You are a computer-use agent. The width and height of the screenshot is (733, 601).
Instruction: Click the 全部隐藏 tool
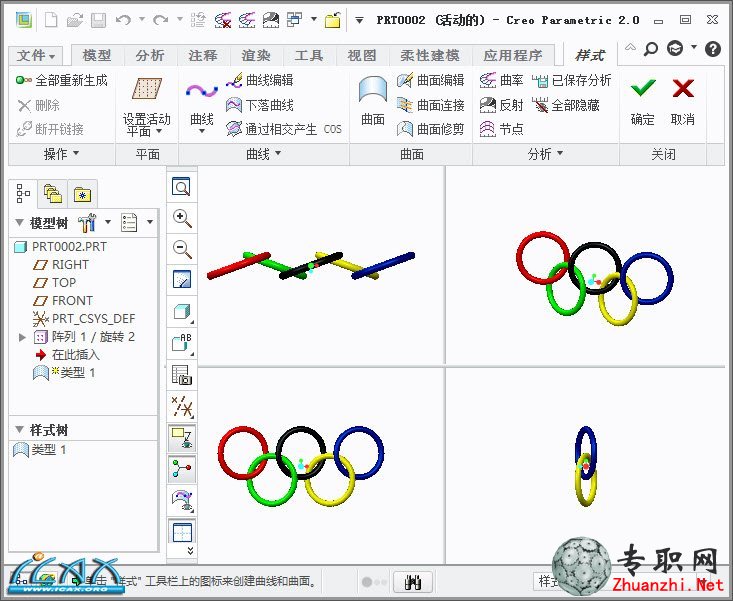click(566, 105)
